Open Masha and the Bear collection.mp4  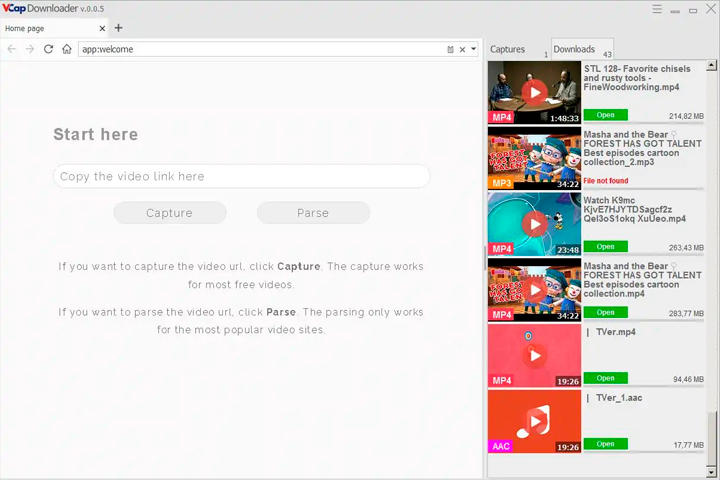coord(605,312)
